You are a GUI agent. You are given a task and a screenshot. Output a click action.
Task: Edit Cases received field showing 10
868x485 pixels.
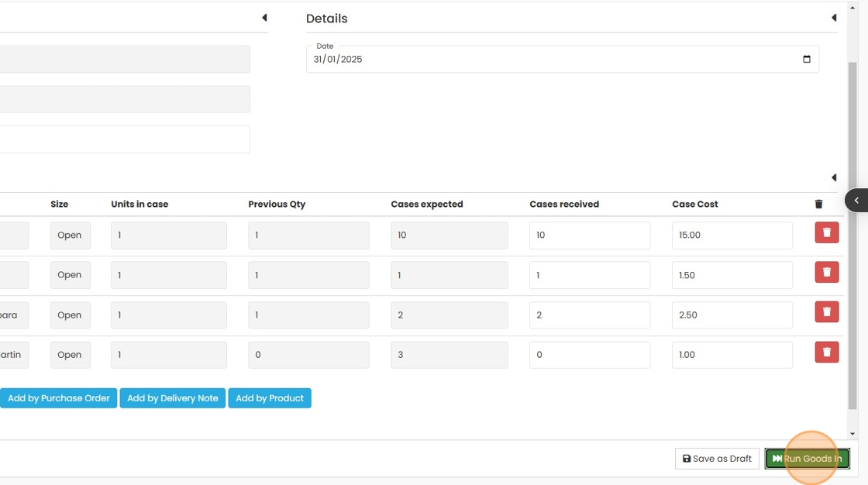coord(589,236)
